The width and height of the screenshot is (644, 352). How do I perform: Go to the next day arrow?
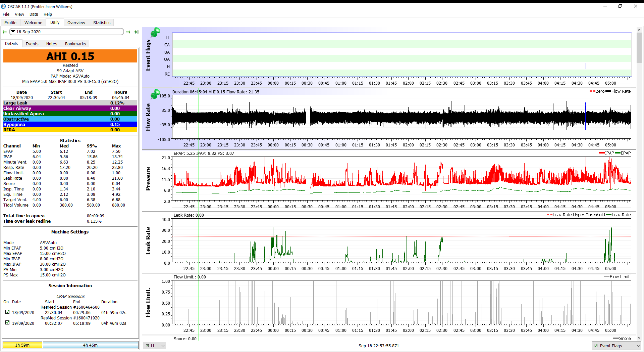(x=128, y=32)
